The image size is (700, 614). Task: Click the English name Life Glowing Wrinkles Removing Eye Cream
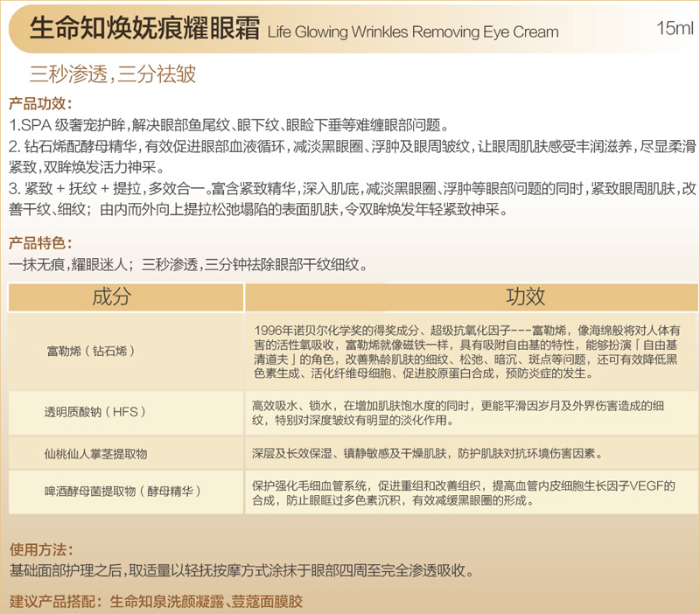tap(412, 32)
